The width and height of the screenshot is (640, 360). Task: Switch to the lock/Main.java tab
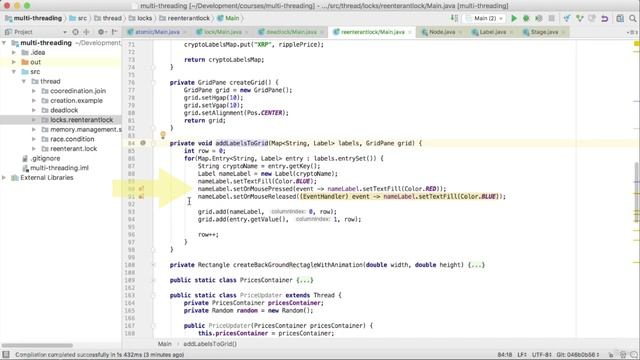tap(223, 32)
